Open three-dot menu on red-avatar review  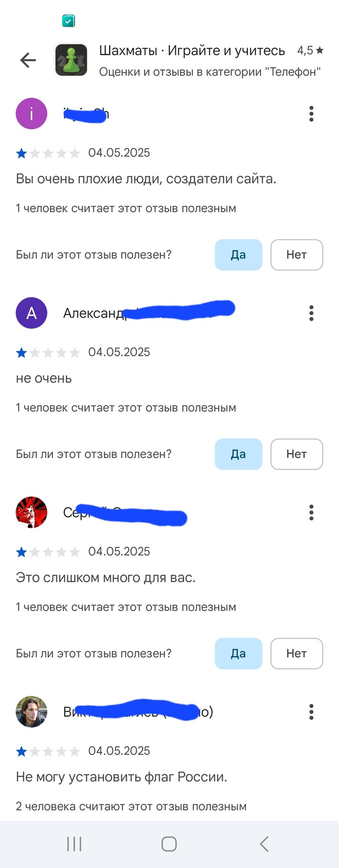coord(311,512)
